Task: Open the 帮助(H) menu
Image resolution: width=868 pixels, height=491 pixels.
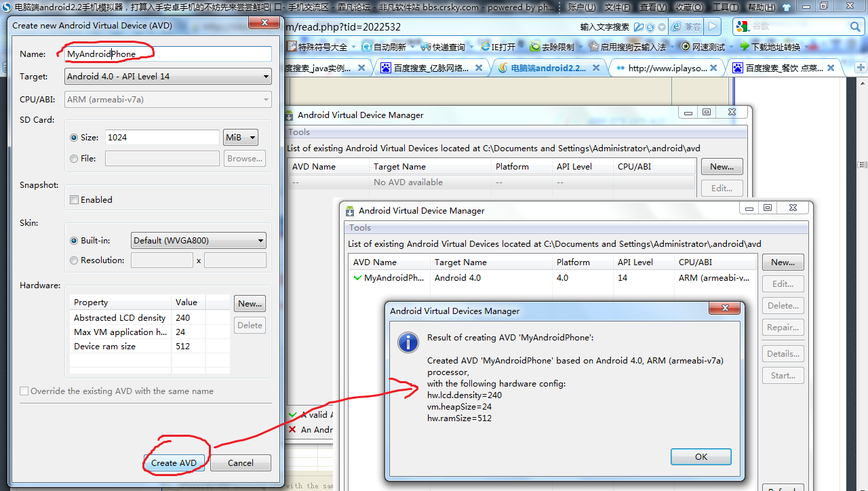Action: pos(762,7)
